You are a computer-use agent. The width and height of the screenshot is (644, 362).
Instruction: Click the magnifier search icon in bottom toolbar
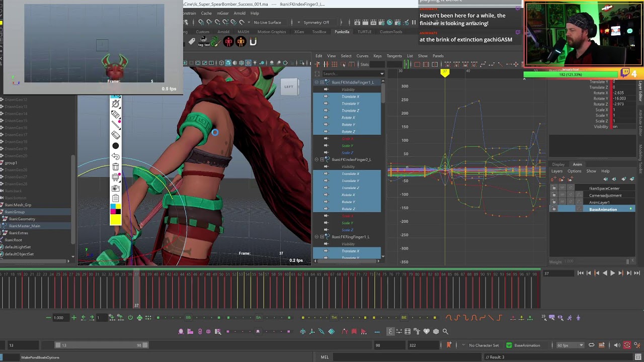click(x=445, y=331)
